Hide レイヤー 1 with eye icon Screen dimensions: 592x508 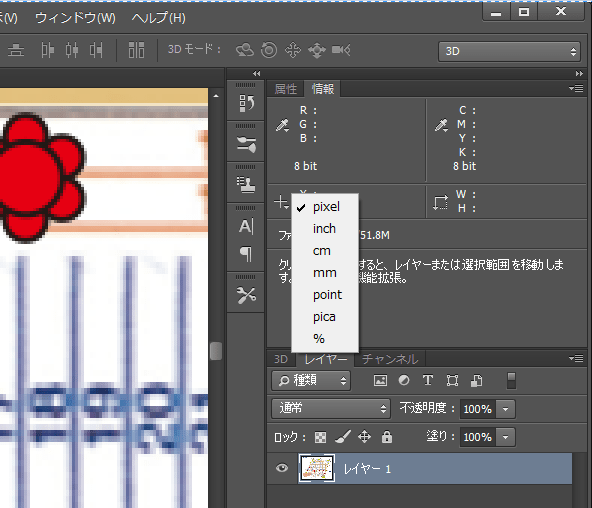click(x=282, y=468)
